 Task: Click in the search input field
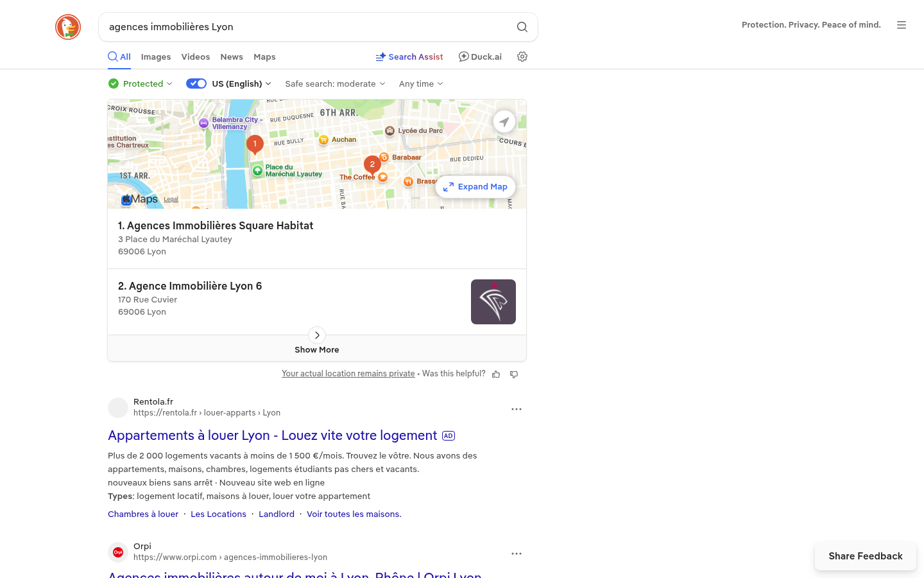pyautogui.click(x=308, y=27)
